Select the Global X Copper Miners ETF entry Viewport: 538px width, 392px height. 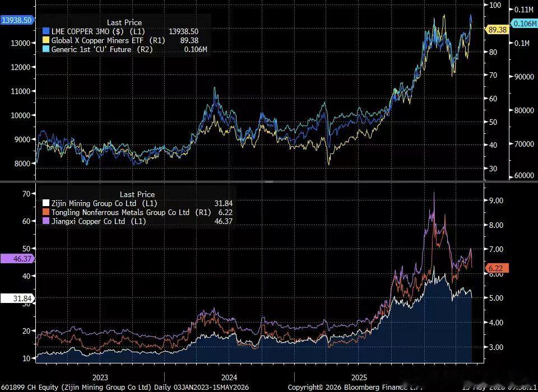[108, 40]
